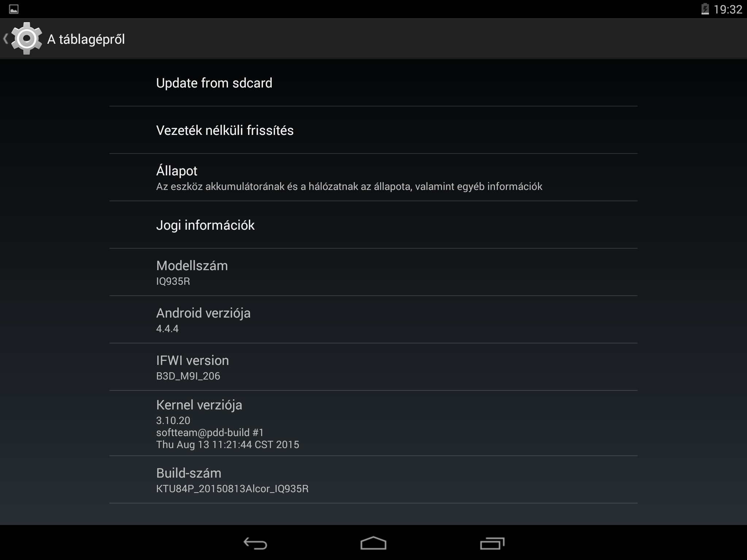The image size is (747, 560).
Task: Tap the Modellszám IQ935R entry
Action: pyautogui.click(x=373, y=272)
